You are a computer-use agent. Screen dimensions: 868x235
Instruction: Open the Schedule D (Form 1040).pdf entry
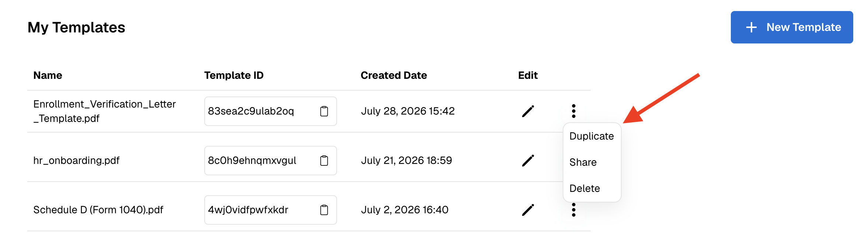pos(98,210)
